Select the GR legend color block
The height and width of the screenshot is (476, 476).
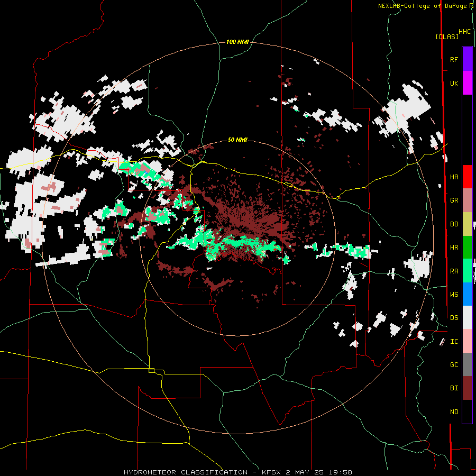click(467, 200)
